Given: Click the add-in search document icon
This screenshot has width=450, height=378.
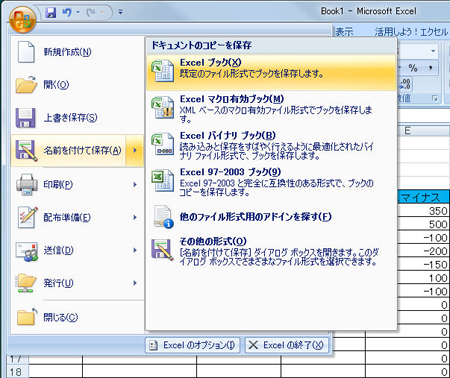Looking at the screenshot, I should click(x=163, y=217).
